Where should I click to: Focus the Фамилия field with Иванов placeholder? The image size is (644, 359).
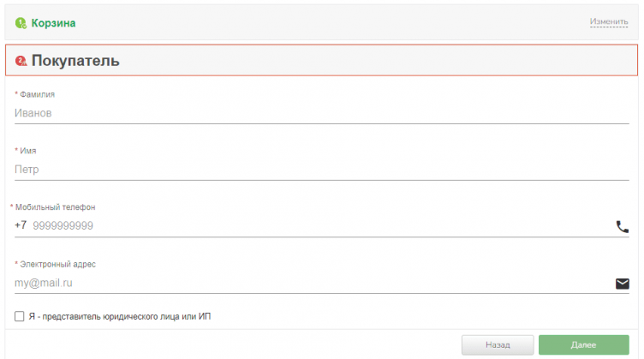click(317, 112)
